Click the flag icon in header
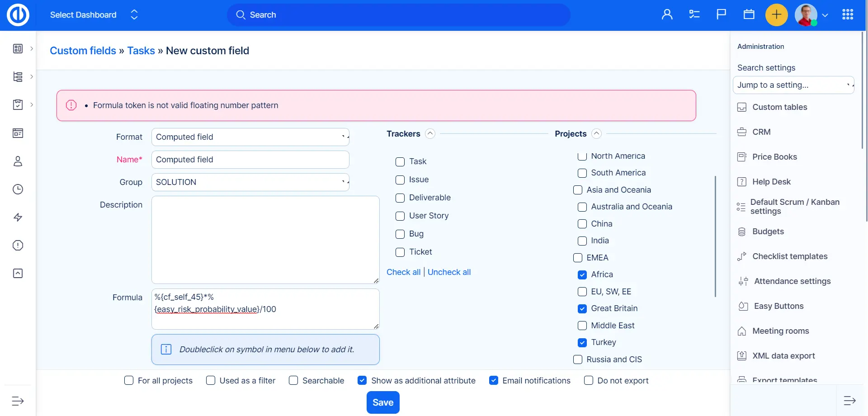 coord(722,15)
